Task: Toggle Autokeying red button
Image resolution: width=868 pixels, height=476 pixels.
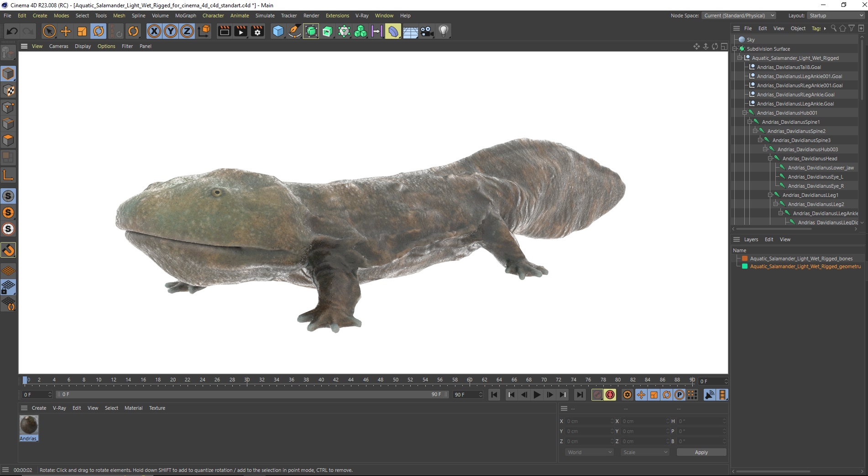Action: coord(610,395)
